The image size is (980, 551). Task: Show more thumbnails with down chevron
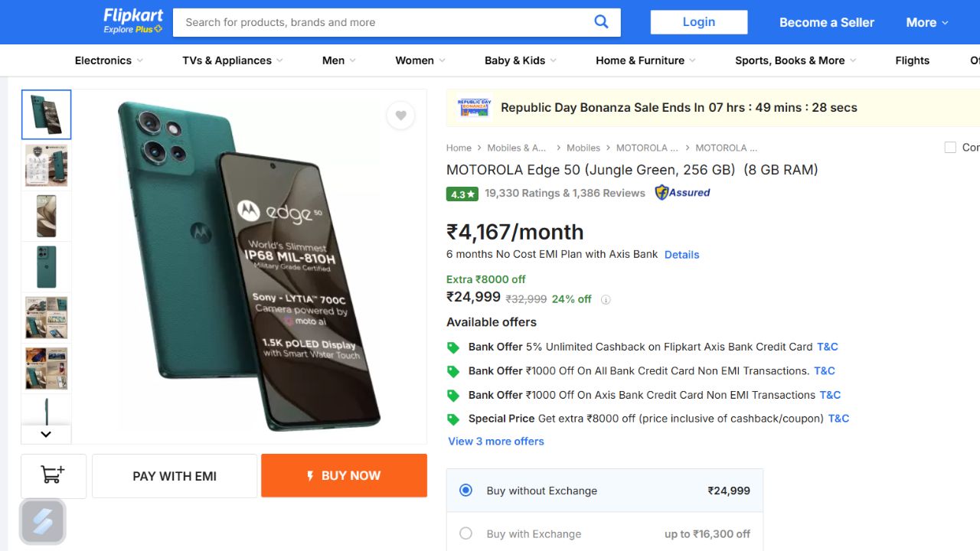46,434
